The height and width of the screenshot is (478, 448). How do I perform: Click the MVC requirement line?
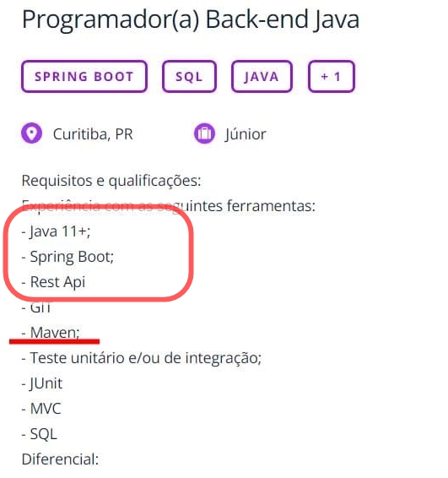(x=41, y=409)
